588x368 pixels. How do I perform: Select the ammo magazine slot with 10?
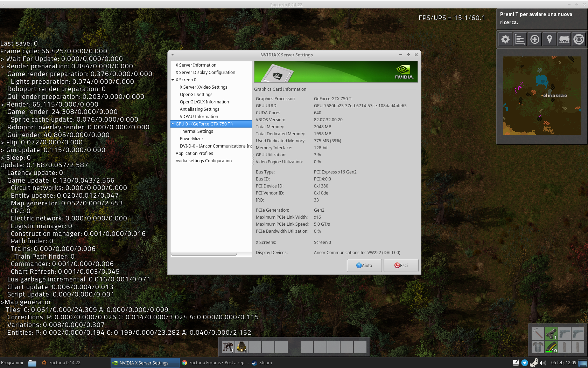(x=551, y=347)
